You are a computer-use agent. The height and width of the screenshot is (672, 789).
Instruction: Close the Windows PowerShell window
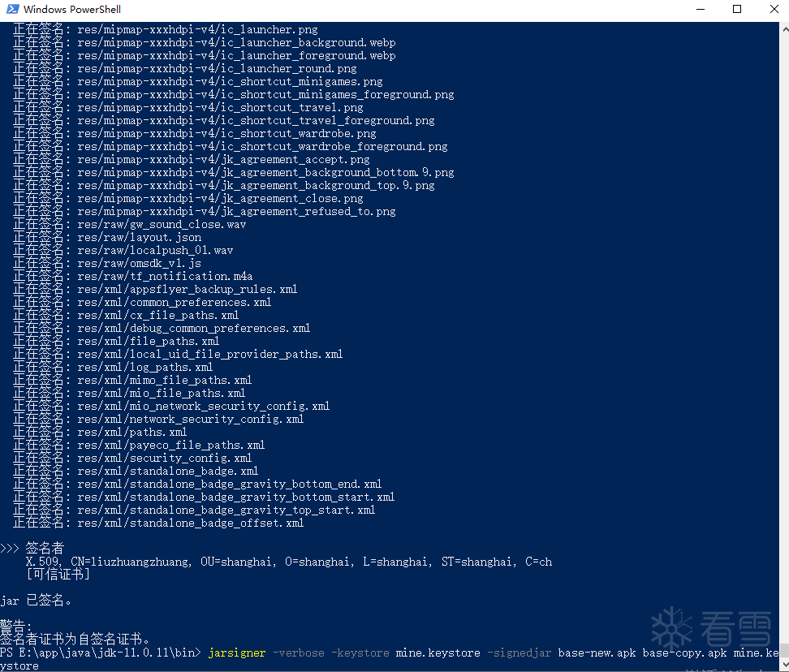click(774, 9)
